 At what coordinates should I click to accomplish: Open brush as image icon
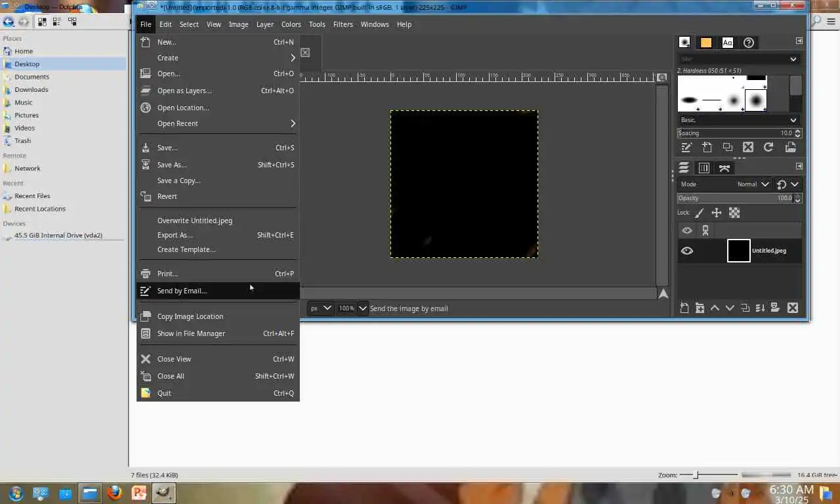pyautogui.click(x=790, y=147)
